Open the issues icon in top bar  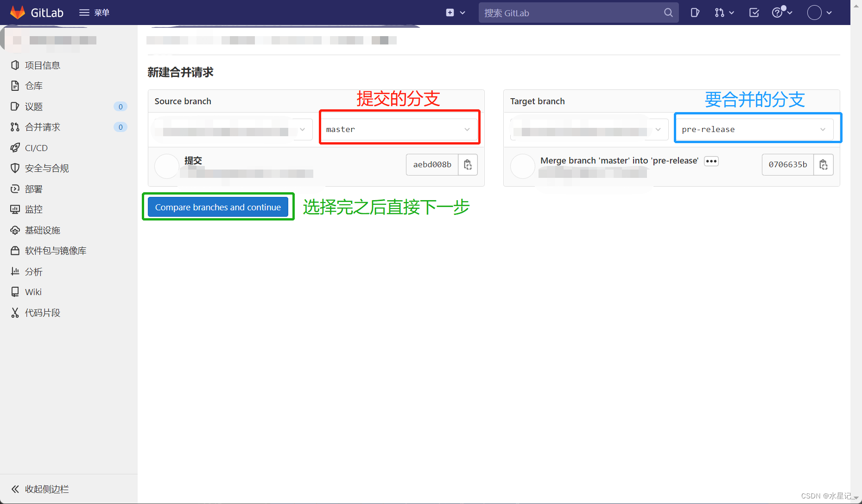pyautogui.click(x=694, y=13)
